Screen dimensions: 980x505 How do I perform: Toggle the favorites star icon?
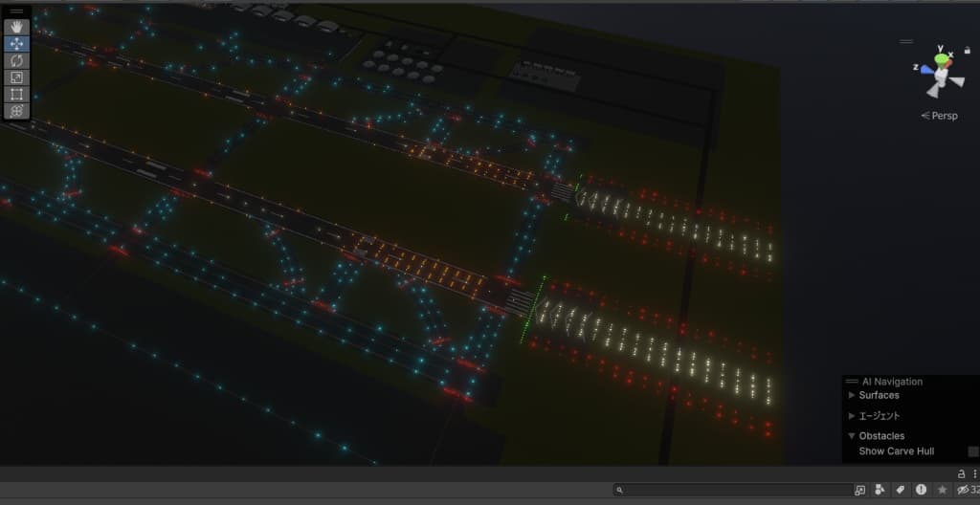(x=942, y=490)
